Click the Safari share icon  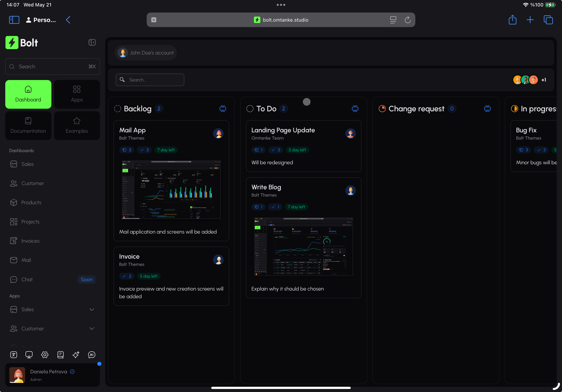click(x=512, y=20)
